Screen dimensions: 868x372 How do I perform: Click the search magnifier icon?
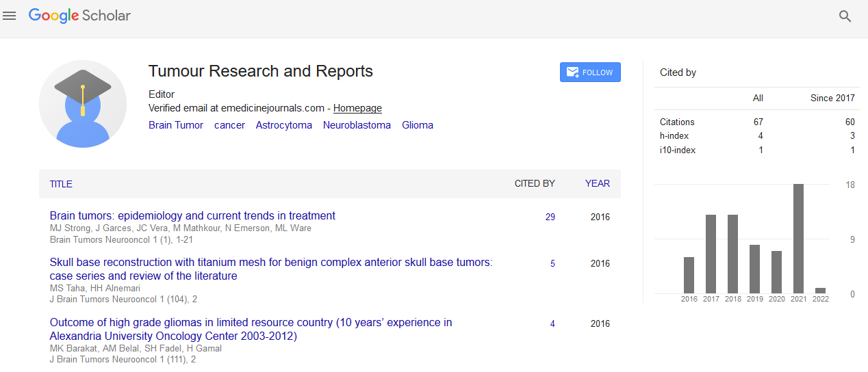[x=845, y=16]
